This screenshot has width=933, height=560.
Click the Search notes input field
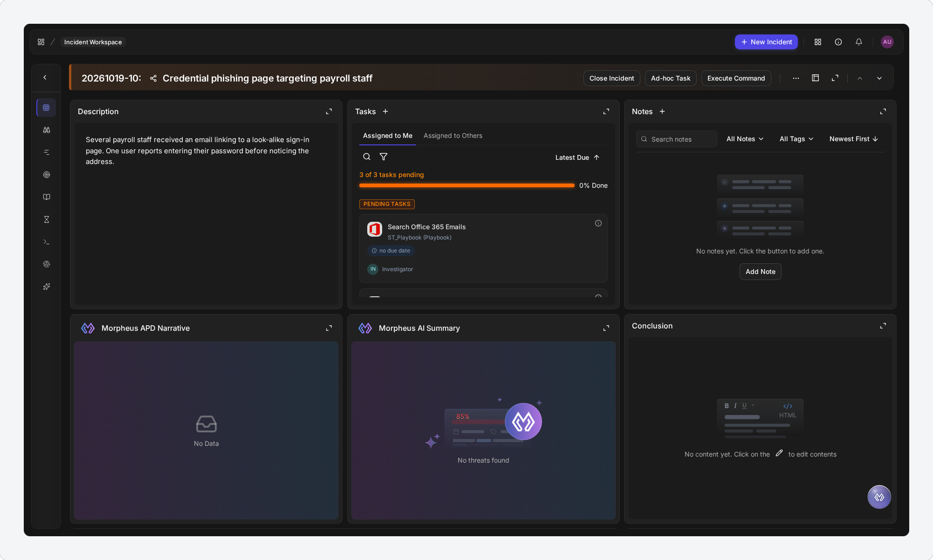(676, 139)
